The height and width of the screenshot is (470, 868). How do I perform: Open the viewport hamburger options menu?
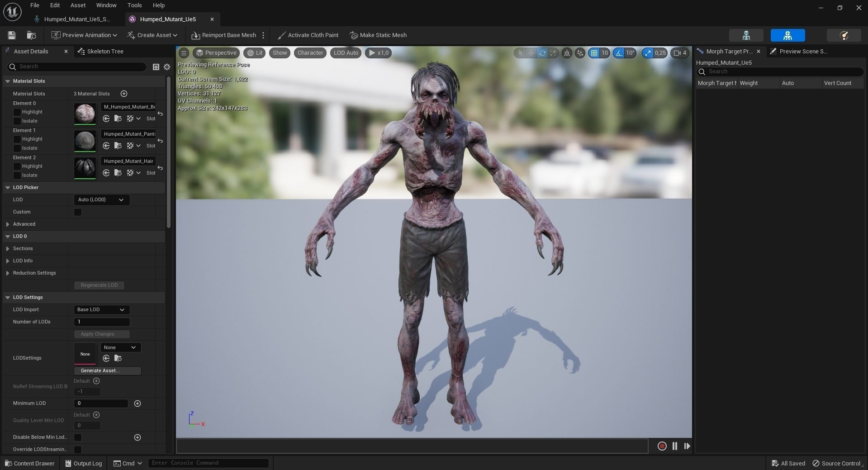tap(184, 53)
